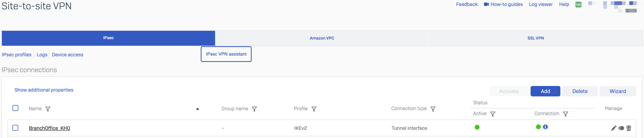Image resolution: width=644 pixels, height=138 pixels.
Task: Open the Active status filter dropdown
Action: click(x=493, y=114)
